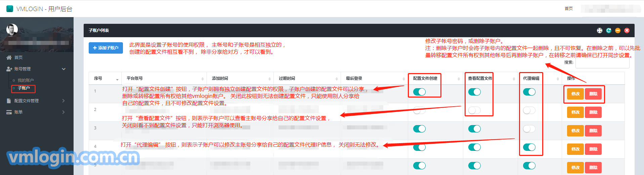Screen dimensions: 644x175
Task: Sort table by 序号 column arrow
Action: tap(117, 79)
